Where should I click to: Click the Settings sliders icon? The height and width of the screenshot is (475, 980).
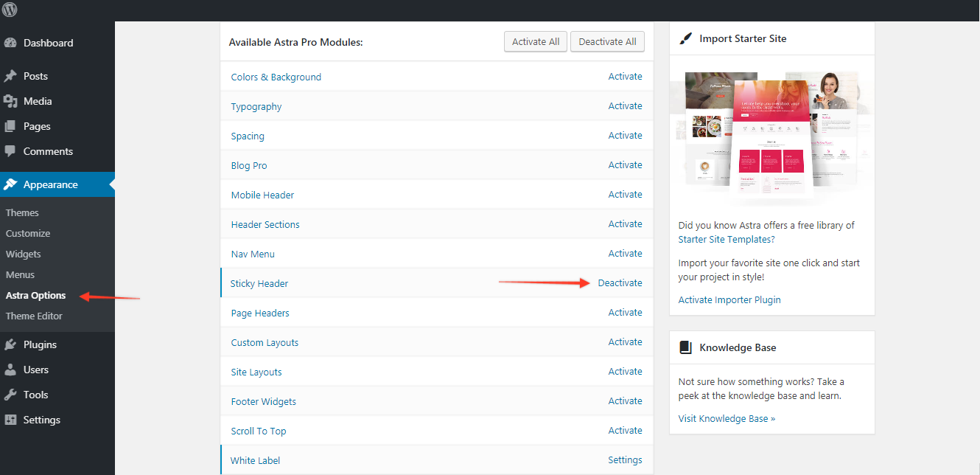pos(10,420)
